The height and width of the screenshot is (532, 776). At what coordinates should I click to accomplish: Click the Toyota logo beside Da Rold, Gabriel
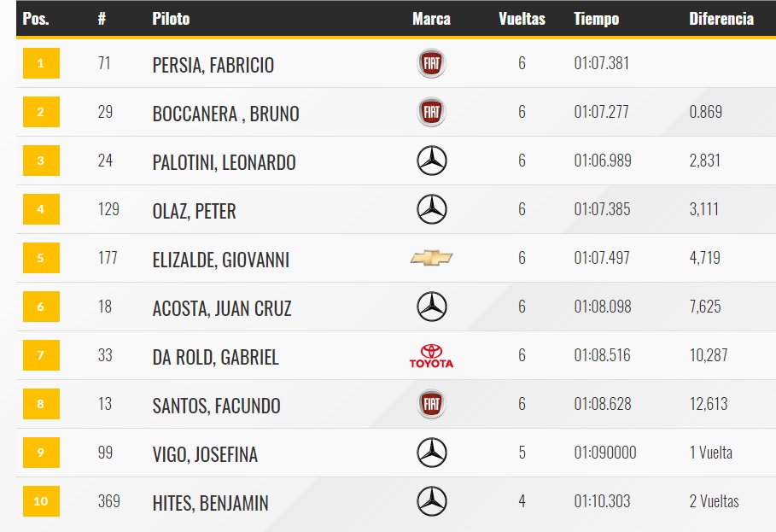coord(432,356)
